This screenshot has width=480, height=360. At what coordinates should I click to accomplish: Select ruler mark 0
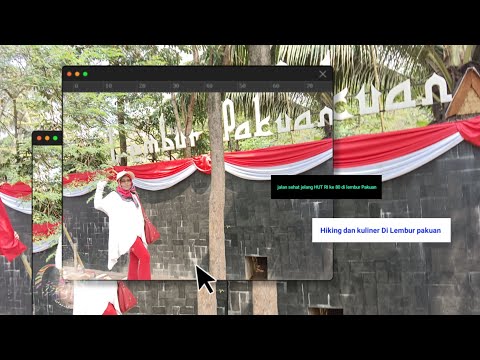tap(76, 86)
